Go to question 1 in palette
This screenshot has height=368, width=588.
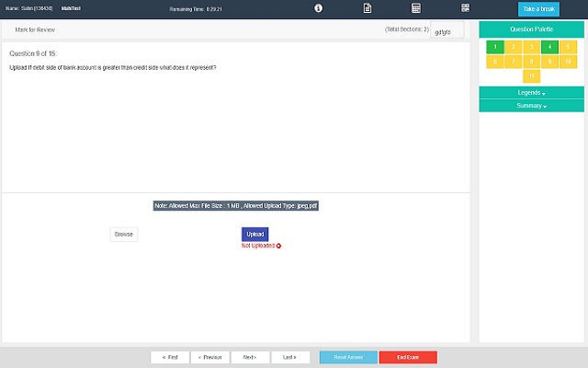pyautogui.click(x=495, y=47)
